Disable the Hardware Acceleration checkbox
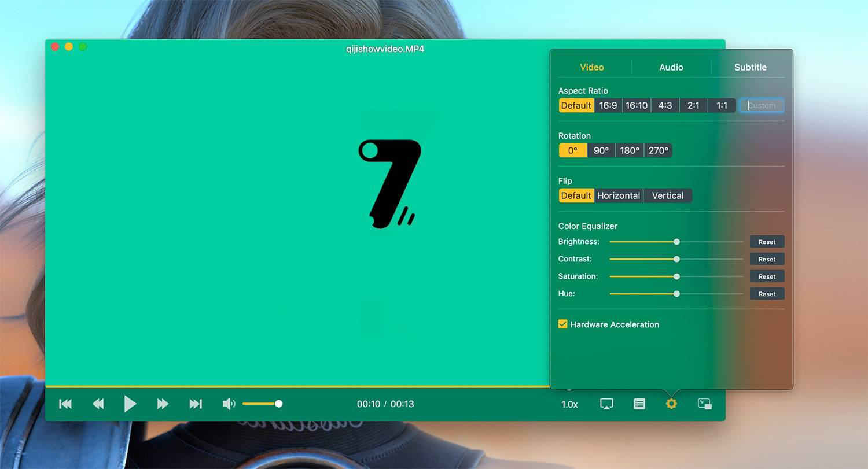868x469 pixels. tap(562, 324)
